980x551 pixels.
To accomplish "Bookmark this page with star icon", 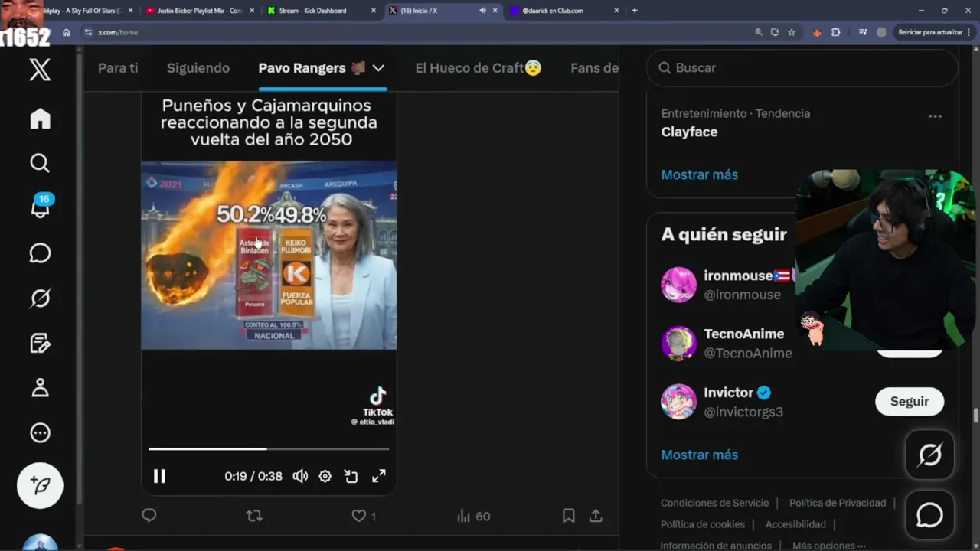I will 792,32.
